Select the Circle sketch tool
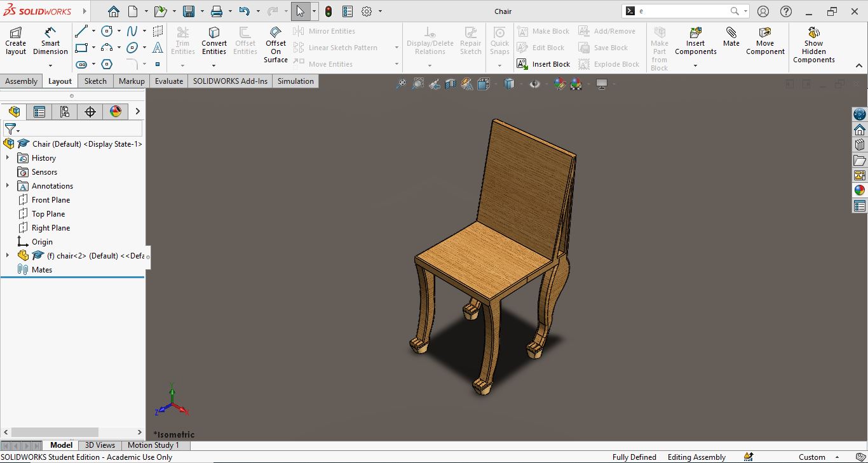This screenshot has height=463, width=868. 107,31
